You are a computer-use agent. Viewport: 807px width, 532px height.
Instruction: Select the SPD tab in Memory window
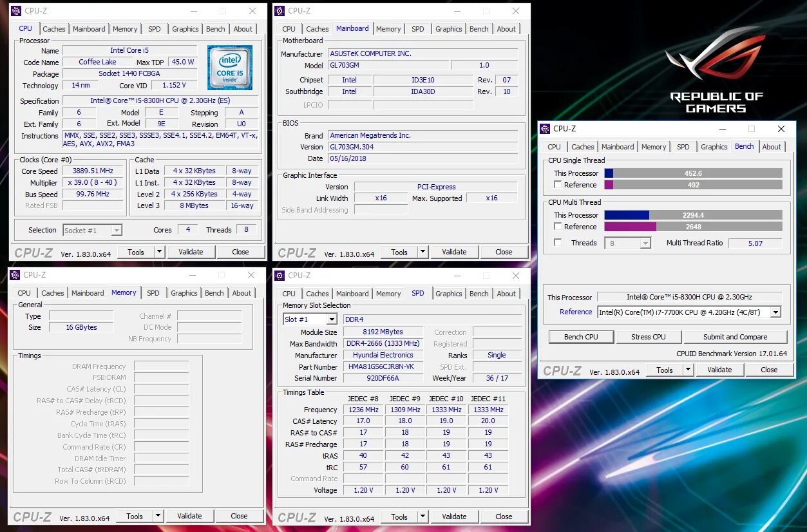(153, 293)
